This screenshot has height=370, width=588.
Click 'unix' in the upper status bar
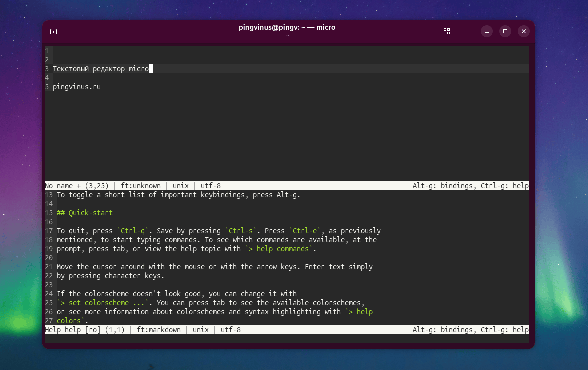coord(181,186)
